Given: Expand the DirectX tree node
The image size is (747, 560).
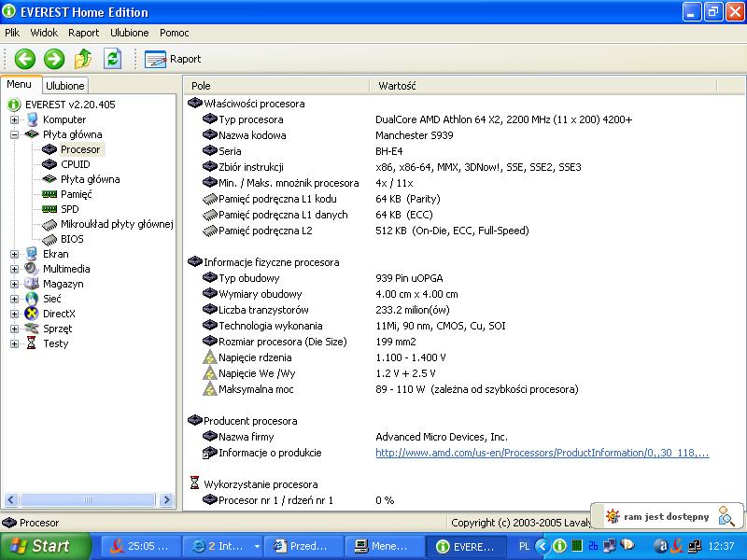Looking at the screenshot, I should (14, 314).
